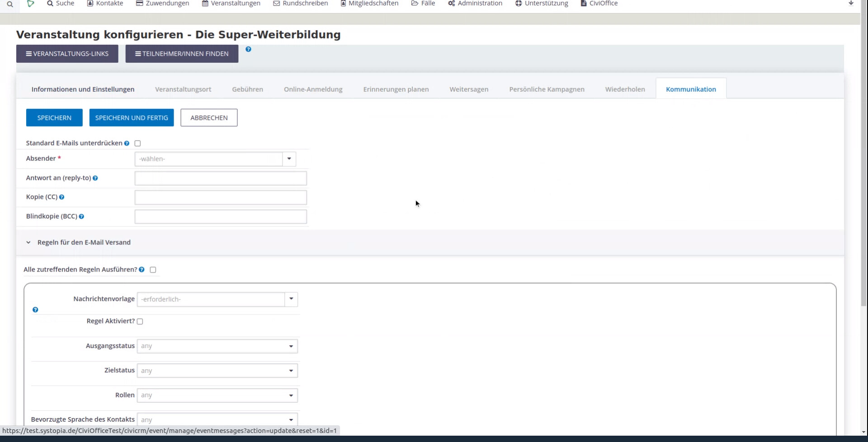Toggle Standard E-Mails unterdrücken checkbox
The width and height of the screenshot is (868, 442).
138,143
